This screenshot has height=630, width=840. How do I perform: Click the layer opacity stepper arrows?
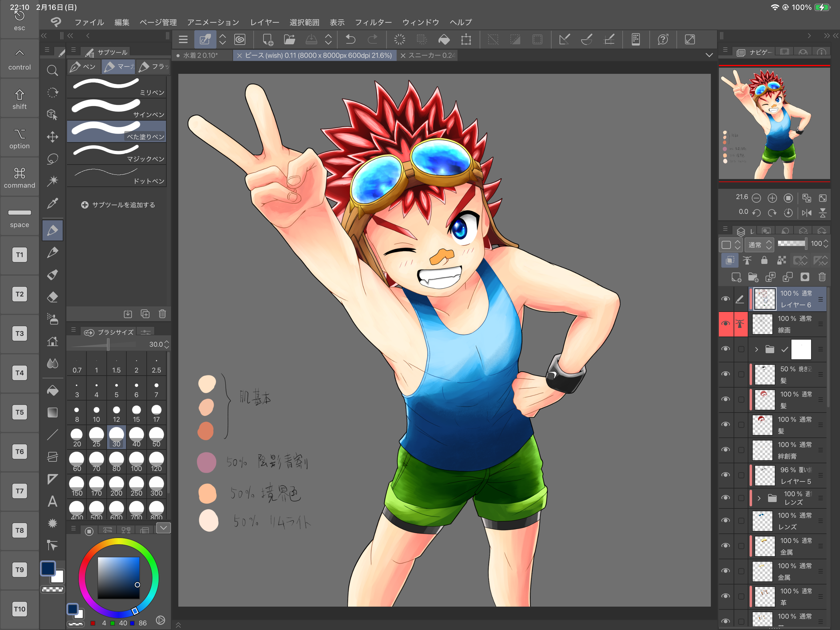(x=825, y=244)
